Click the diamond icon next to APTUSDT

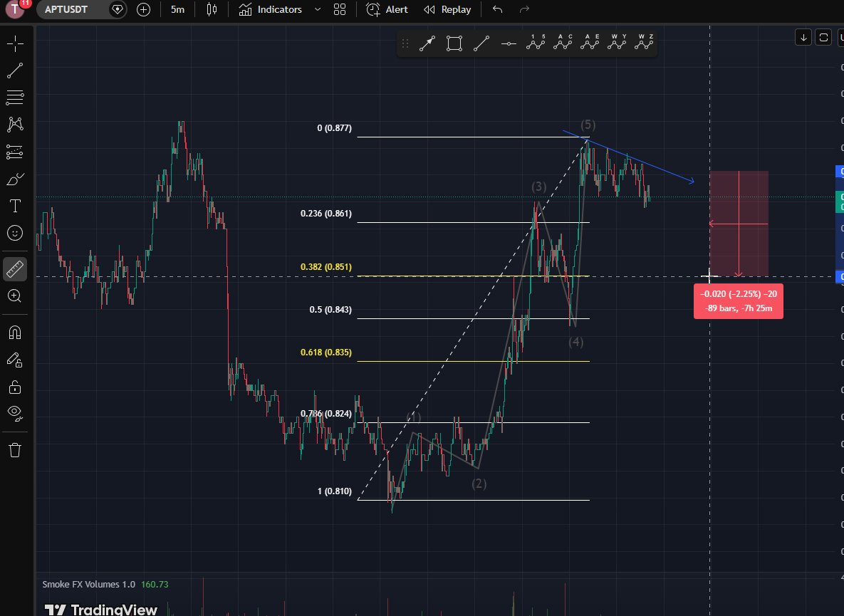117,9
